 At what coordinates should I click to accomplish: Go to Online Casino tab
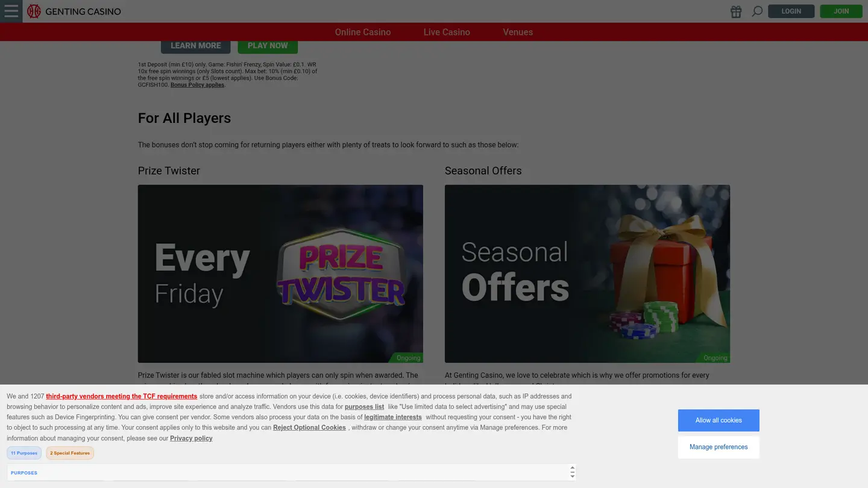(363, 32)
